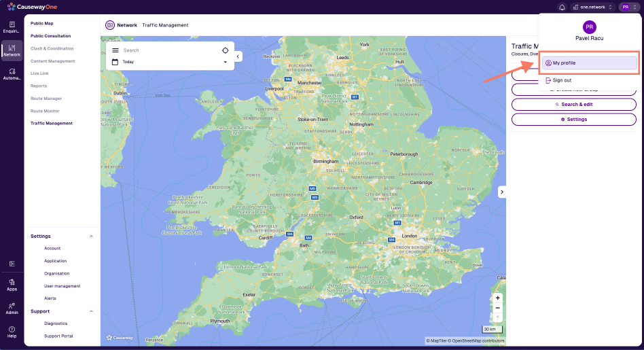Open the Admin sidebar icon
644x350 pixels.
[12, 307]
